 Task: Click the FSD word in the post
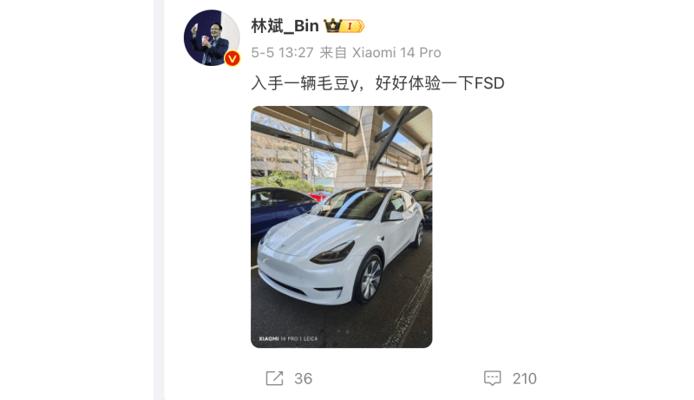[x=490, y=83]
